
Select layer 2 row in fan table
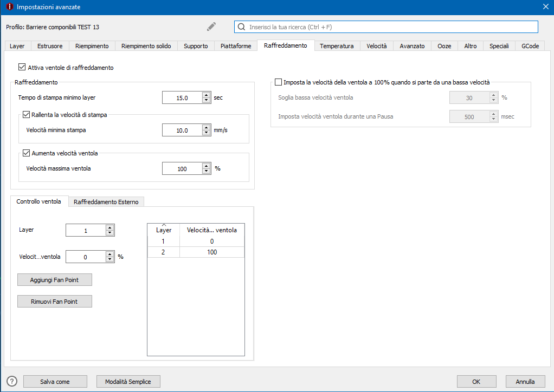point(196,252)
